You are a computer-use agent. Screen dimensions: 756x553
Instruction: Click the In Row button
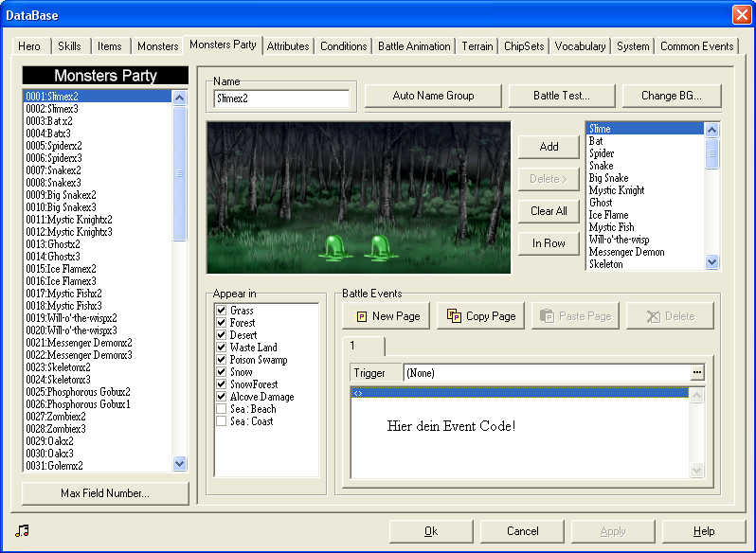pyautogui.click(x=549, y=243)
